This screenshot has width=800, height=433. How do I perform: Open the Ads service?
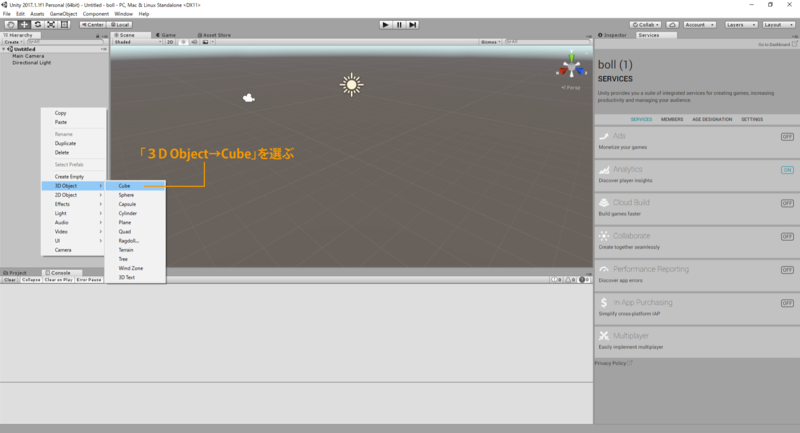[697, 141]
